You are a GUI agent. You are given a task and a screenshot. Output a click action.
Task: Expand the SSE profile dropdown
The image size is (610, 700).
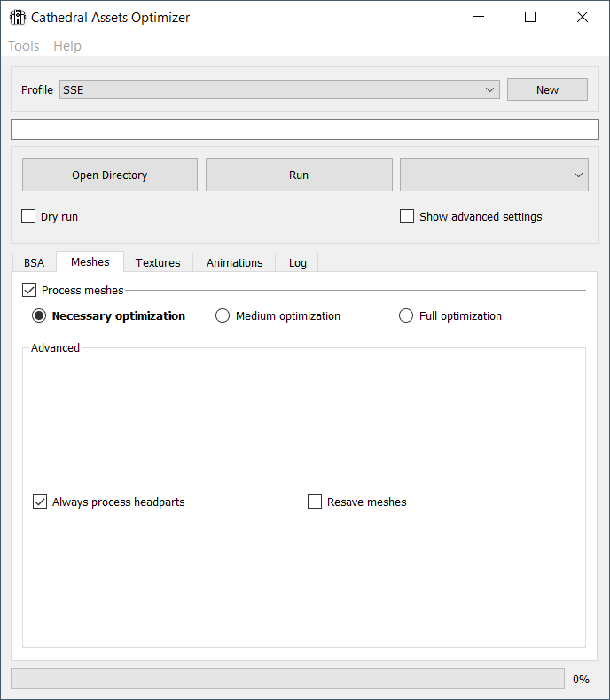click(279, 89)
